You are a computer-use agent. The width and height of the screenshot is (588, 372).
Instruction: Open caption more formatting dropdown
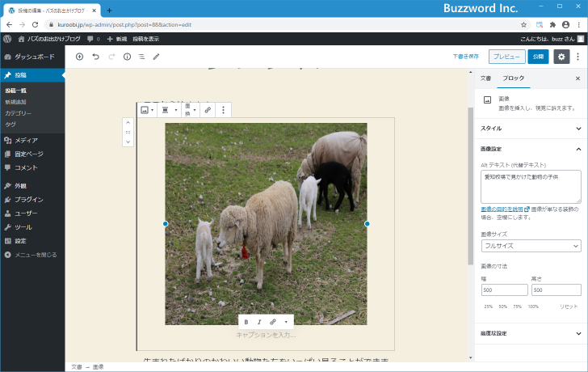286,322
